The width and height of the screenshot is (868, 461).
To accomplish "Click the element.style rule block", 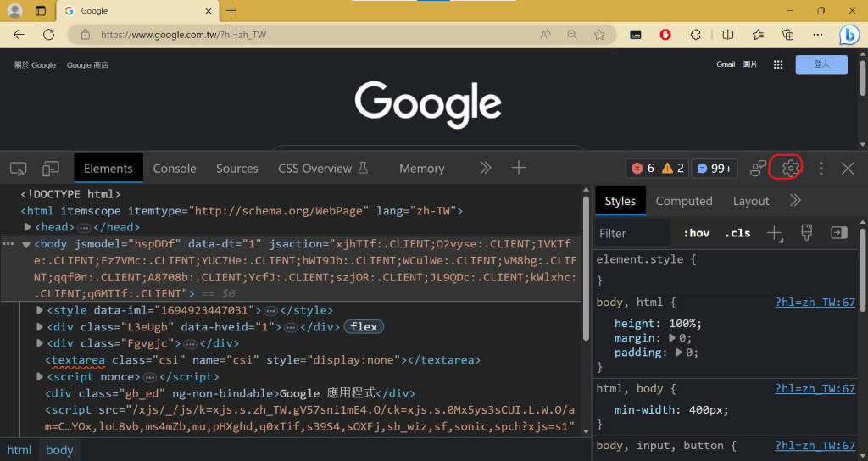I will point(726,269).
